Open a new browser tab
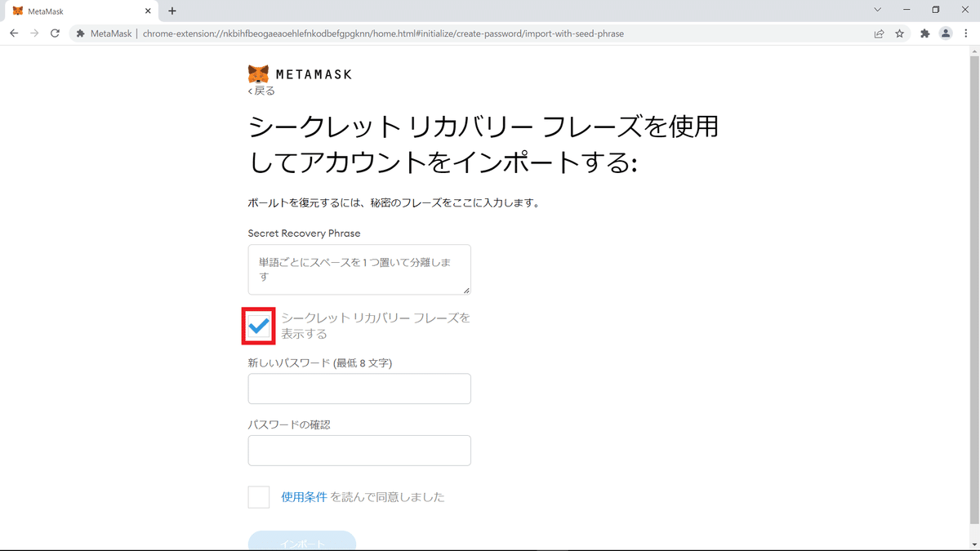The width and height of the screenshot is (980, 551). tap(172, 11)
